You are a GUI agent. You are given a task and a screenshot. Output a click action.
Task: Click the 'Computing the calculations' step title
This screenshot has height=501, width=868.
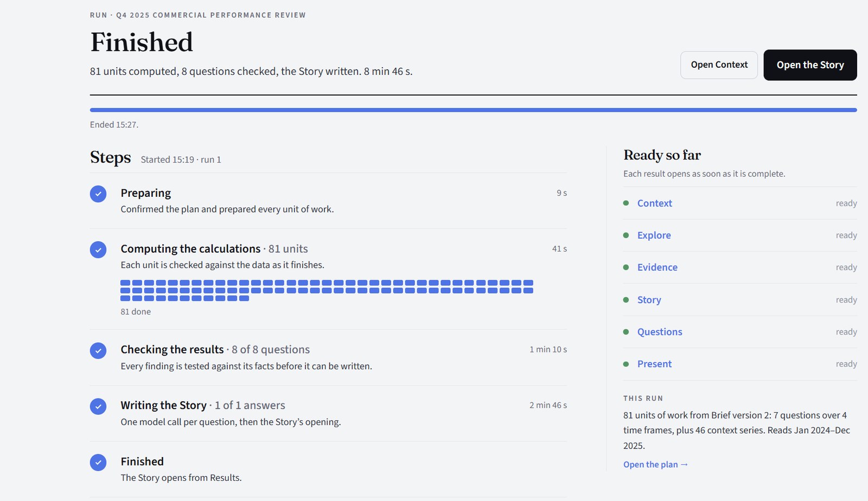190,249
